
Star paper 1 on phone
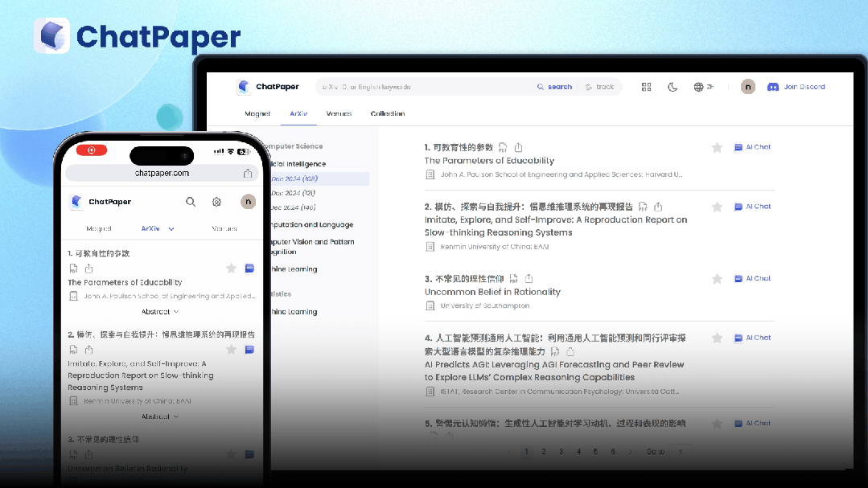click(232, 269)
